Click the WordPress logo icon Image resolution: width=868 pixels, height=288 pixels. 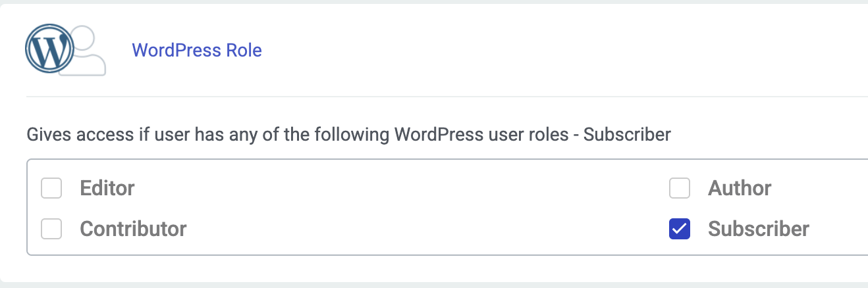click(x=49, y=49)
